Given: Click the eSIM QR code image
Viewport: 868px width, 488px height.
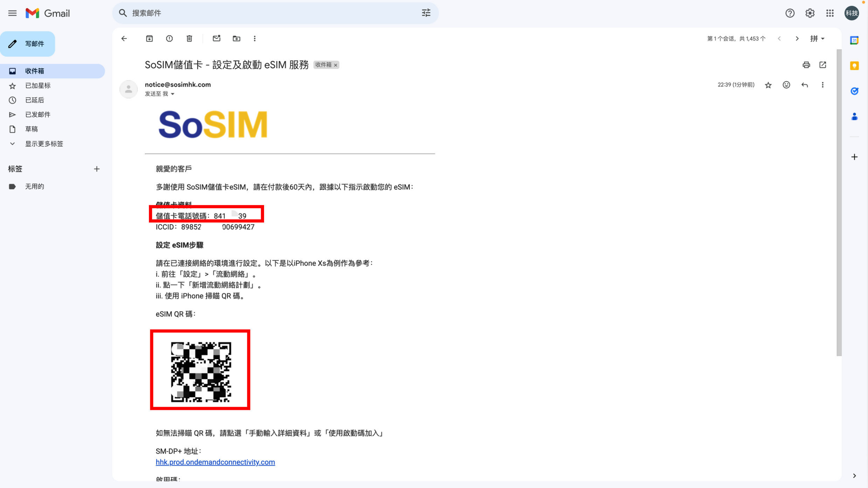Looking at the screenshot, I should tap(201, 372).
